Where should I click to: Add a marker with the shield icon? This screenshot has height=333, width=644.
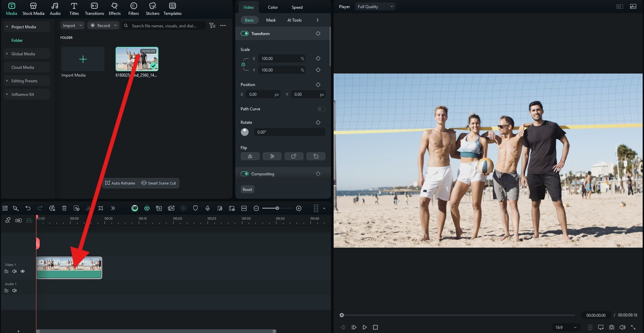coord(195,208)
